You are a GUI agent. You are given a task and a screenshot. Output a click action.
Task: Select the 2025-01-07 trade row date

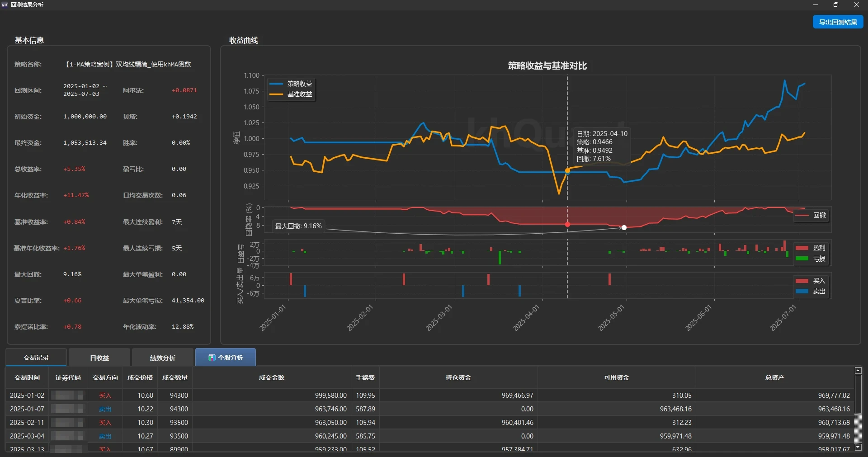pos(27,409)
